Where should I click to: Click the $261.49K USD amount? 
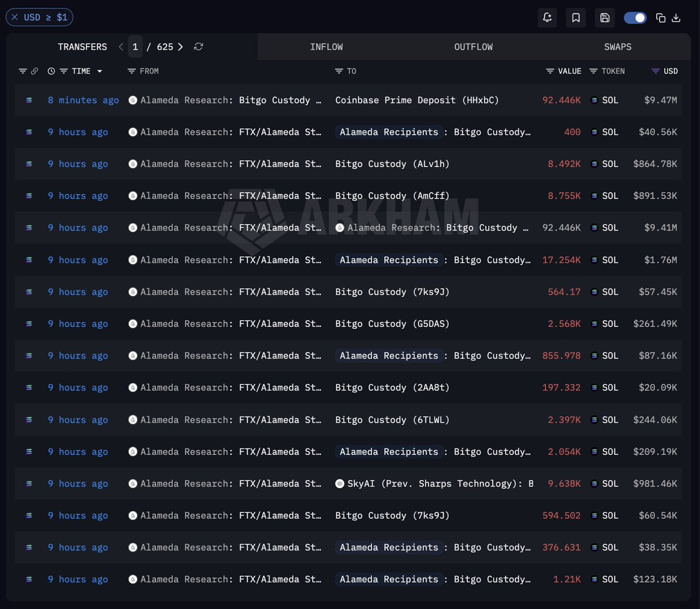coord(655,323)
